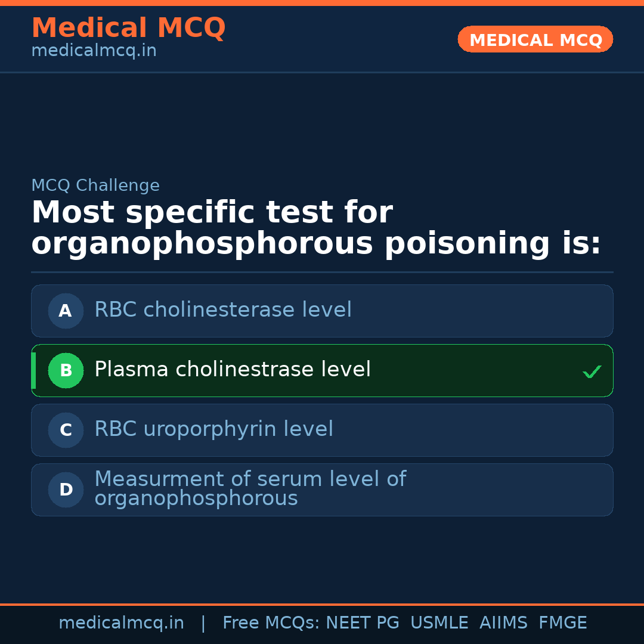Click "USMLE" in the footer
This screenshot has height=644, width=644.
(439, 623)
